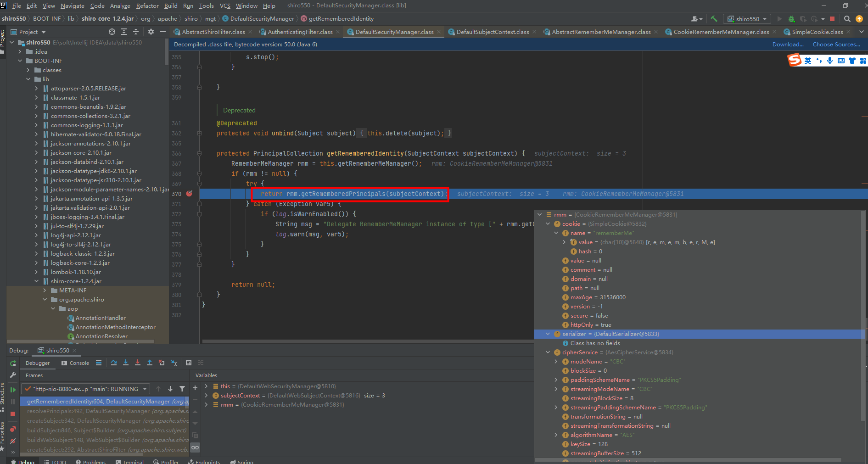This screenshot has width=868, height=464.
Task: Click the microphone icon in IME bar
Action: (x=830, y=61)
